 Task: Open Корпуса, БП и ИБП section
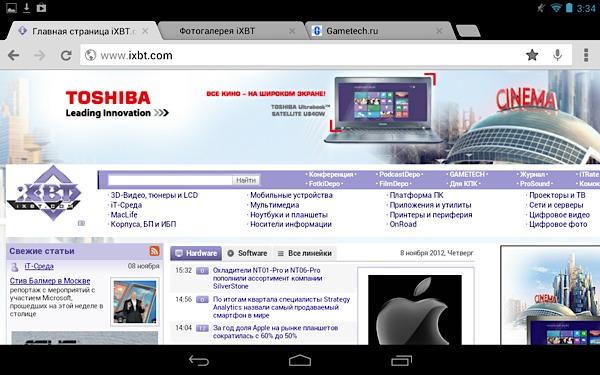pos(143,224)
